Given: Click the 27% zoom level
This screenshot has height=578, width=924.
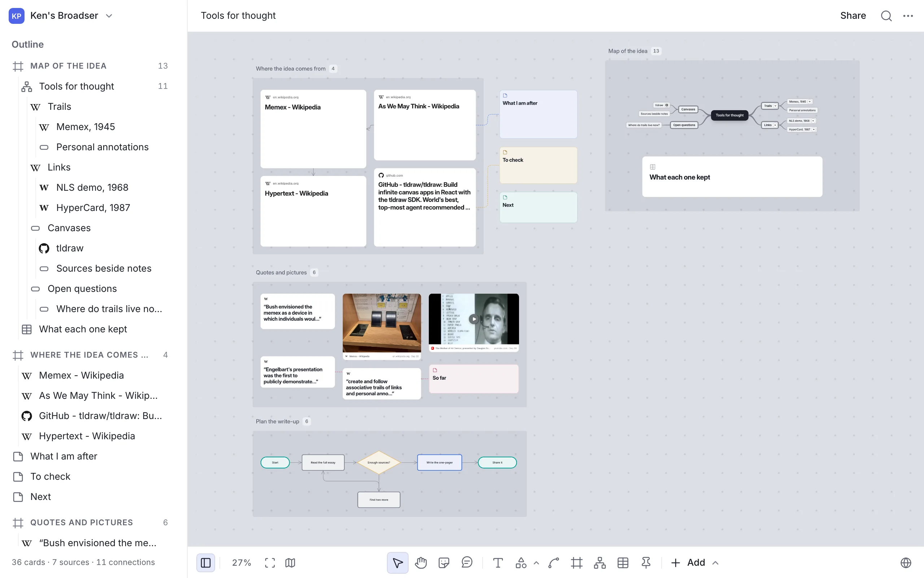Looking at the screenshot, I should (x=241, y=562).
